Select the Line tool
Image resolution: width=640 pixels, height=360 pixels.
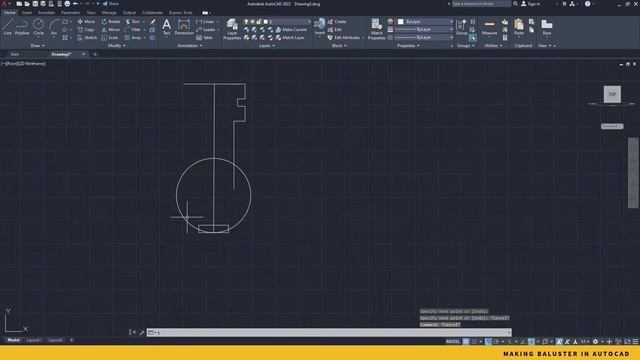(x=7, y=27)
